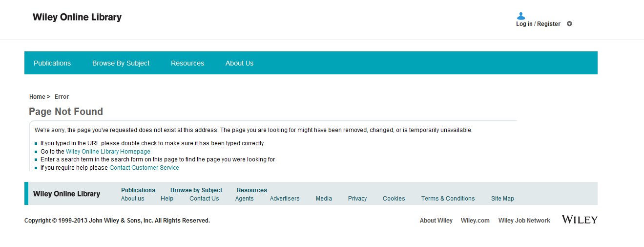Open footer Agents link
Image resolution: width=644 pixels, height=247 pixels.
click(x=244, y=199)
